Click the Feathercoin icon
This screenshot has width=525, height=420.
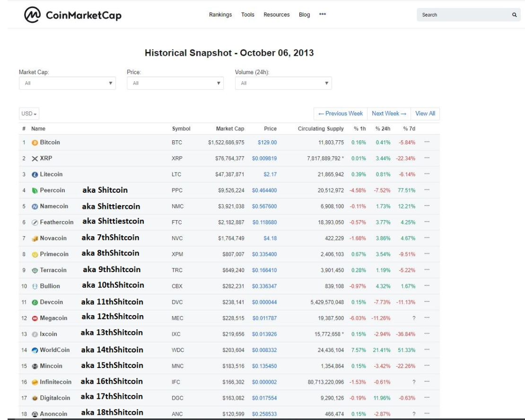[35, 223]
